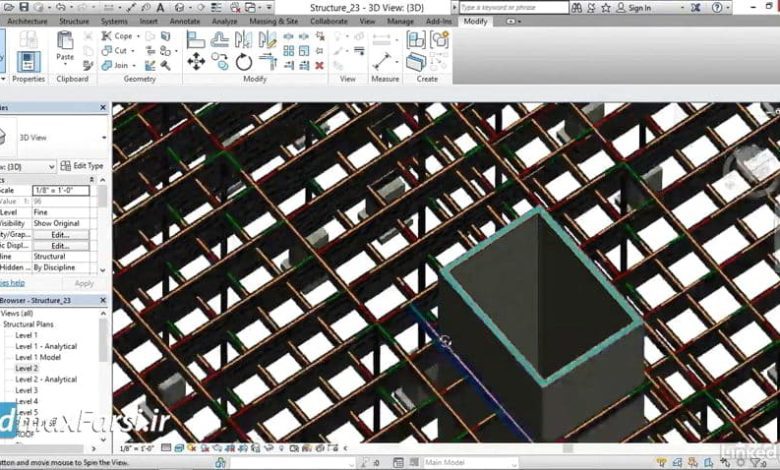Image resolution: width=780 pixels, height=470 pixels.
Task: Activate the Trim/Extend to corner tool
Action: (x=268, y=61)
